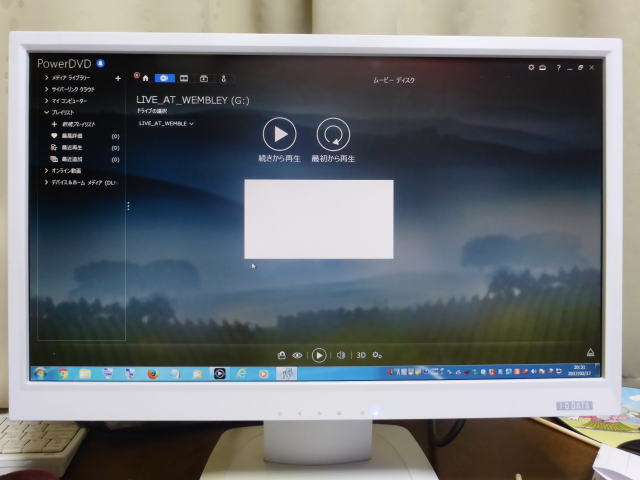Toggle the eye TrueTheater icon

tap(298, 356)
